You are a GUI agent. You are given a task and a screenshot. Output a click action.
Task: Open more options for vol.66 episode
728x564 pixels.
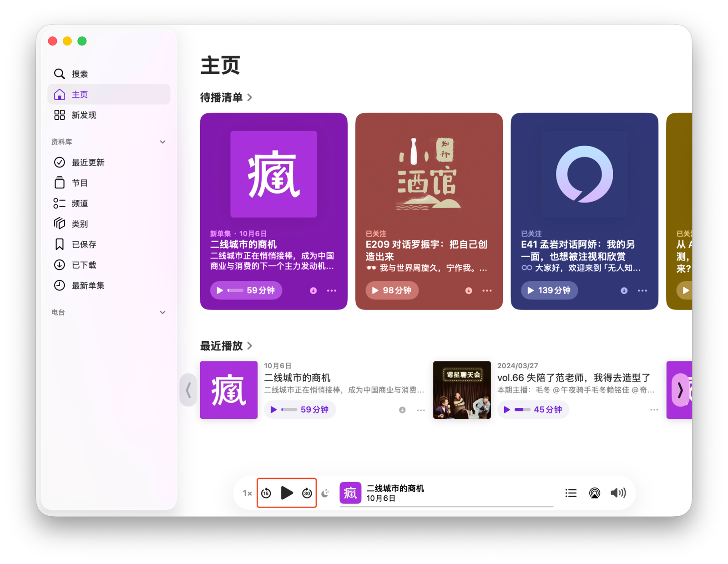pyautogui.click(x=654, y=410)
